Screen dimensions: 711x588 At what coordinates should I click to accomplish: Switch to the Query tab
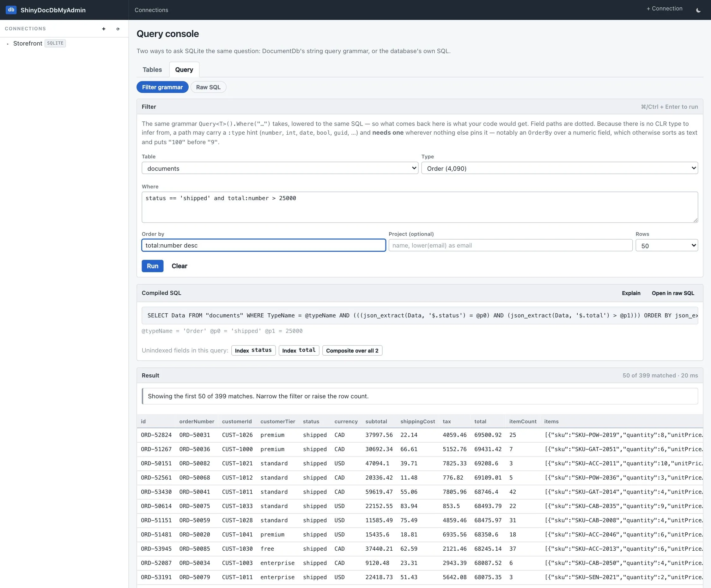pos(184,70)
